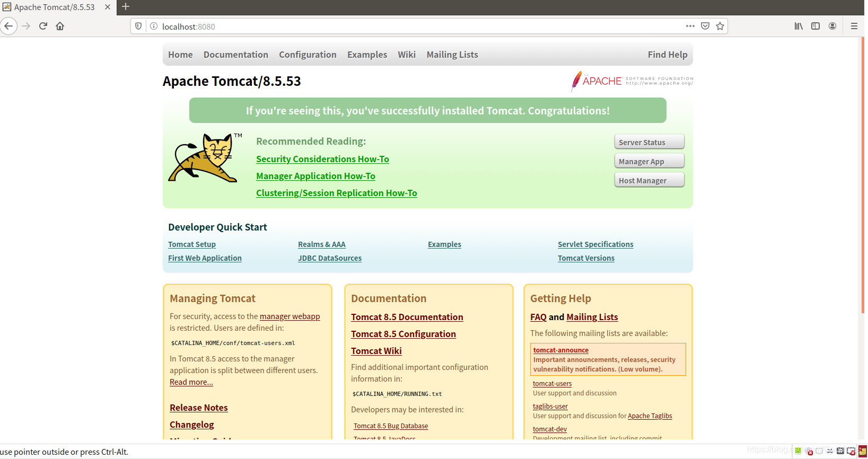
Task: Open Tomcat 8.5 Bug Database link
Action: 391,426
